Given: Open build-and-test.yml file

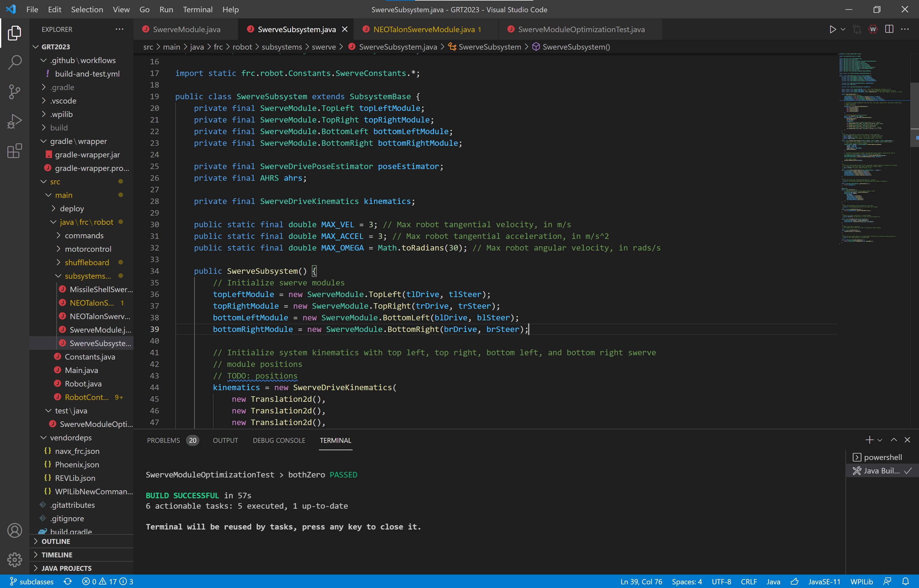Looking at the screenshot, I should (x=82, y=74).
